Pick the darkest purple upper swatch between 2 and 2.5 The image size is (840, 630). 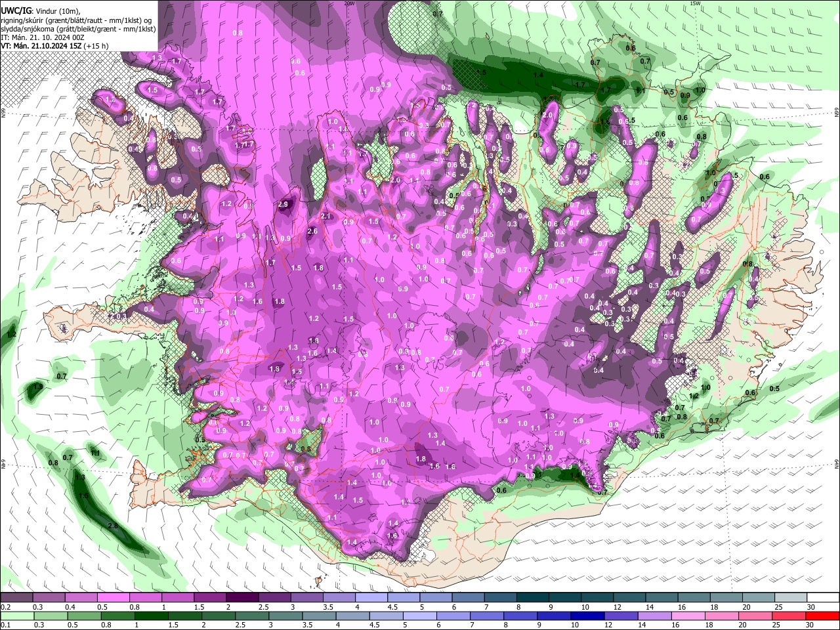(x=242, y=597)
